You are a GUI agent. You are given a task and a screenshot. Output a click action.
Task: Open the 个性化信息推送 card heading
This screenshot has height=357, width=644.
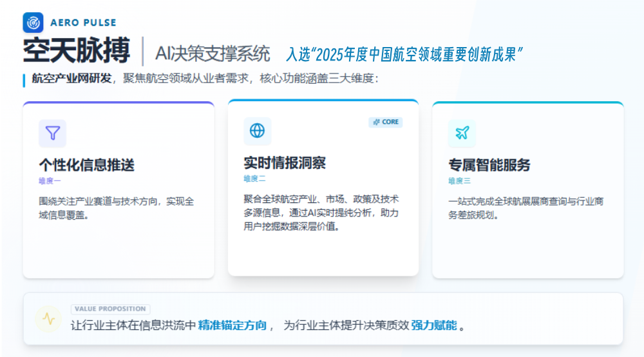(x=86, y=165)
